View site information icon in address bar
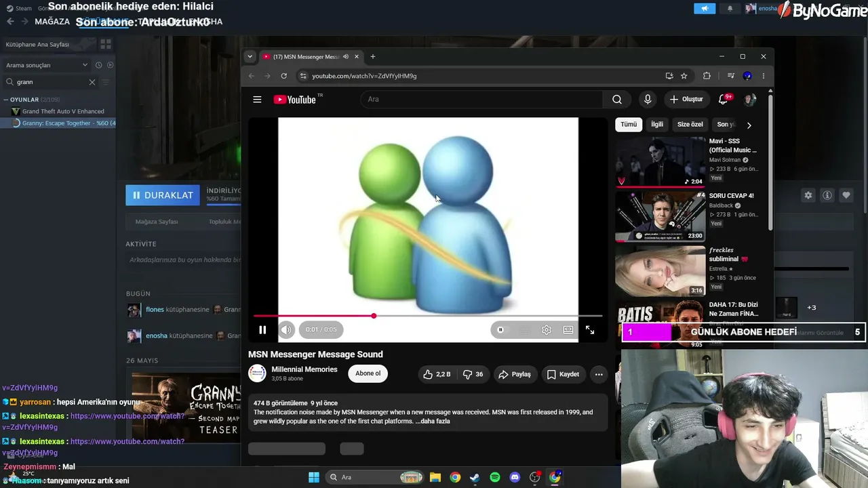The height and width of the screenshot is (488, 868). click(303, 76)
